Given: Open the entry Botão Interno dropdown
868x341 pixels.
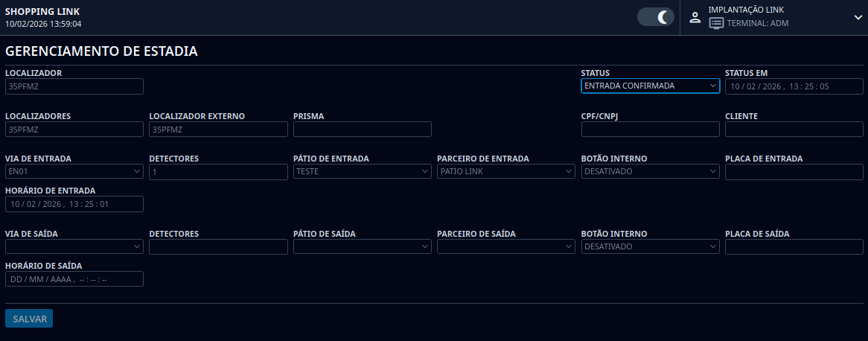Looking at the screenshot, I should point(650,172).
